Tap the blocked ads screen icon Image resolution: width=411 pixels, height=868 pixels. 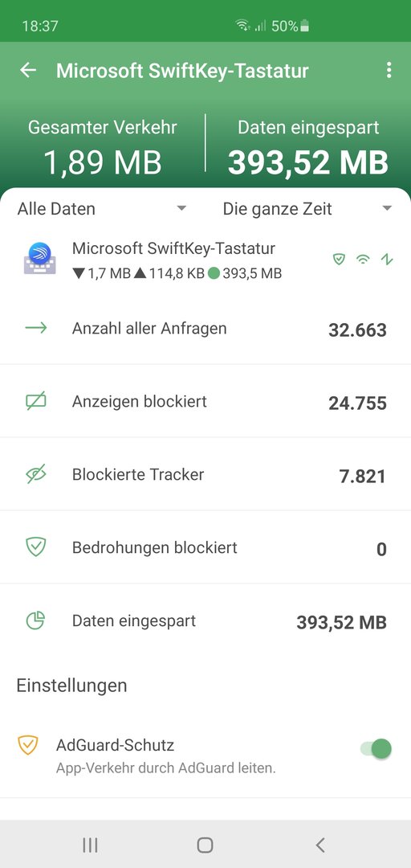pyautogui.click(x=36, y=401)
